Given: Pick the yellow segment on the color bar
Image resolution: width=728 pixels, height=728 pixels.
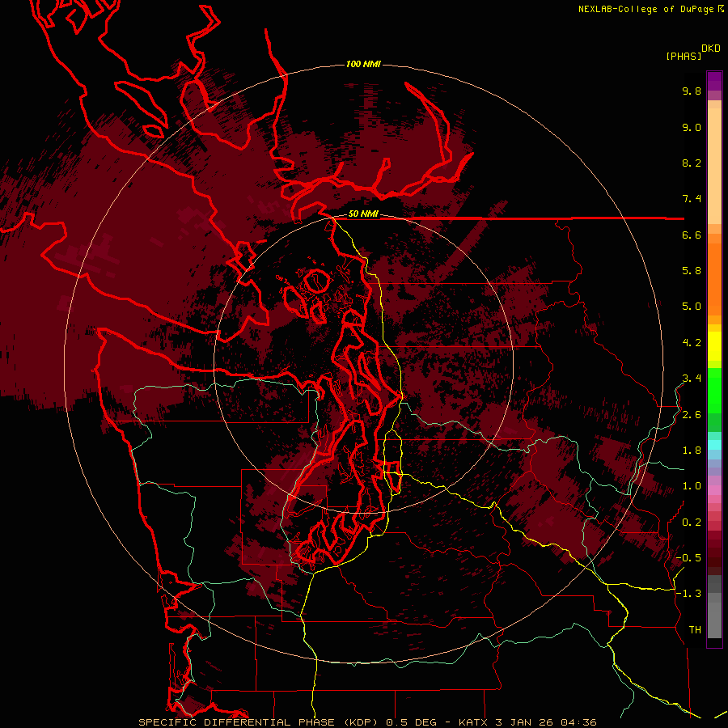Looking at the screenshot, I should [x=714, y=346].
